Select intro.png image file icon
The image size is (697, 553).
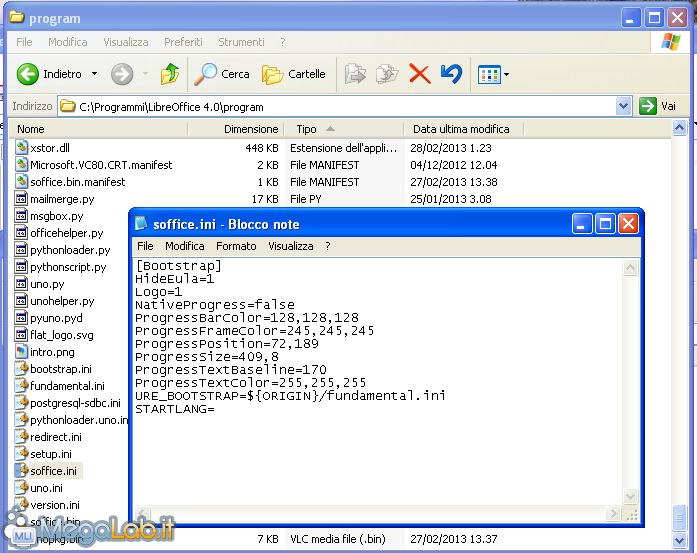pyautogui.click(x=21, y=352)
